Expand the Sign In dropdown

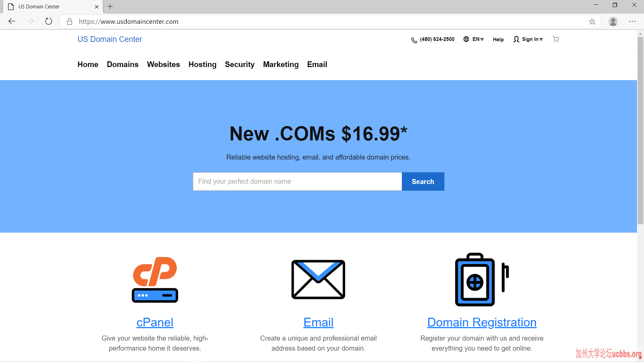(532, 39)
